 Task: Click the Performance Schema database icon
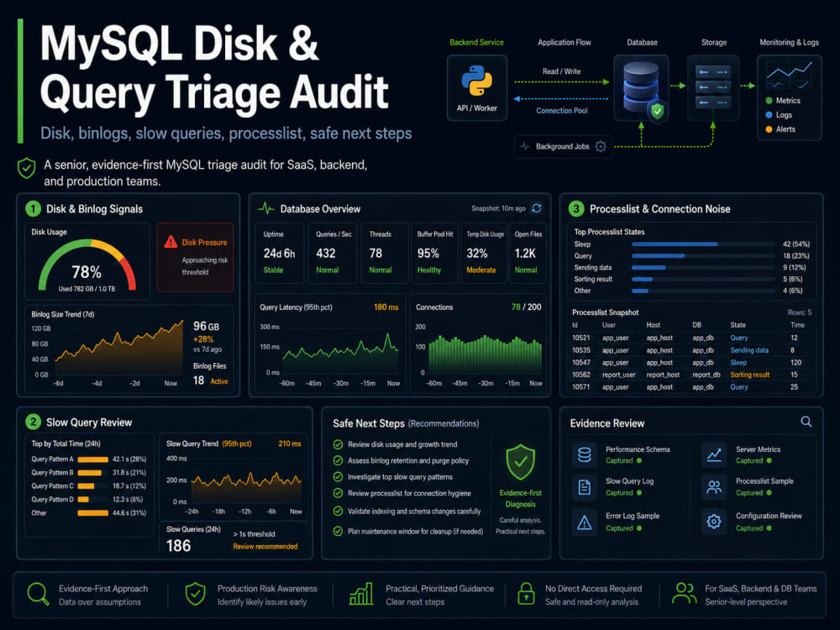(585, 454)
